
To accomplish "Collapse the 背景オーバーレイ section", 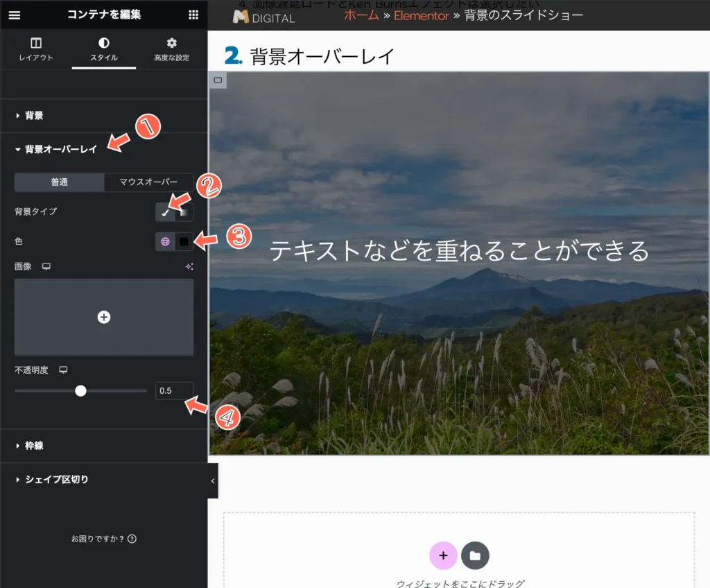I will [x=60, y=149].
